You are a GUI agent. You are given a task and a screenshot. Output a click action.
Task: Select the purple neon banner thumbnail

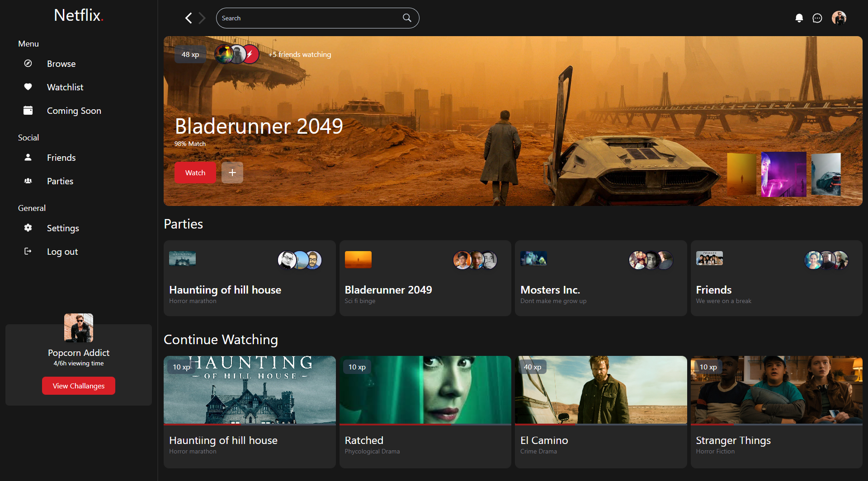click(x=784, y=174)
